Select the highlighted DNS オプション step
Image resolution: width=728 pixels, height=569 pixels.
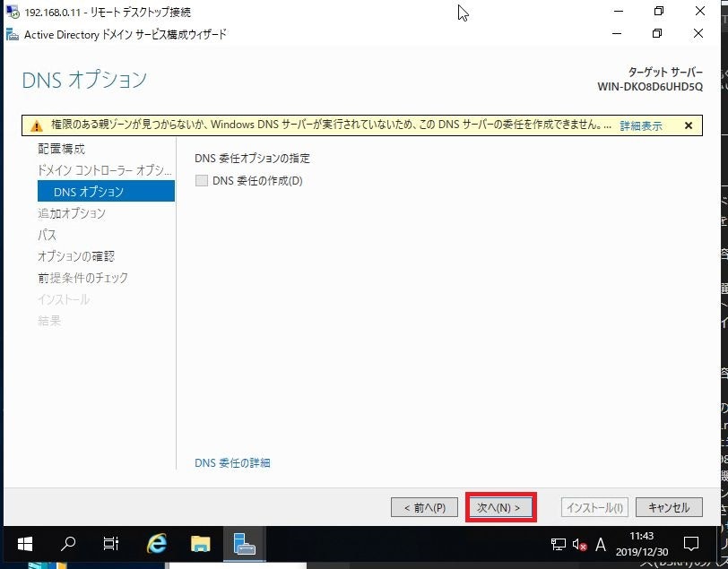106,191
